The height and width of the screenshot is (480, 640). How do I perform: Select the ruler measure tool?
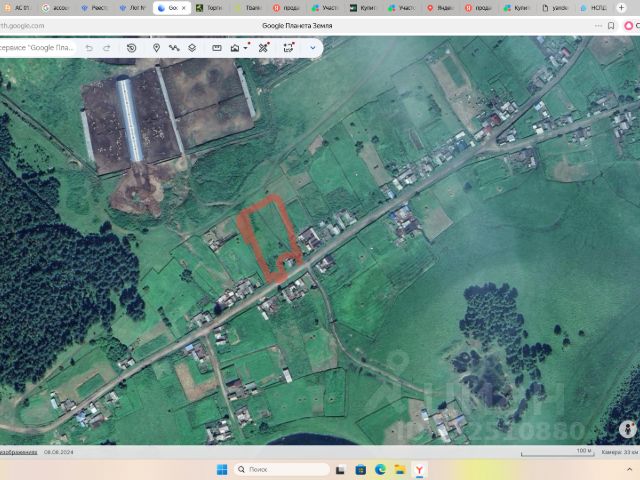pos(217,48)
